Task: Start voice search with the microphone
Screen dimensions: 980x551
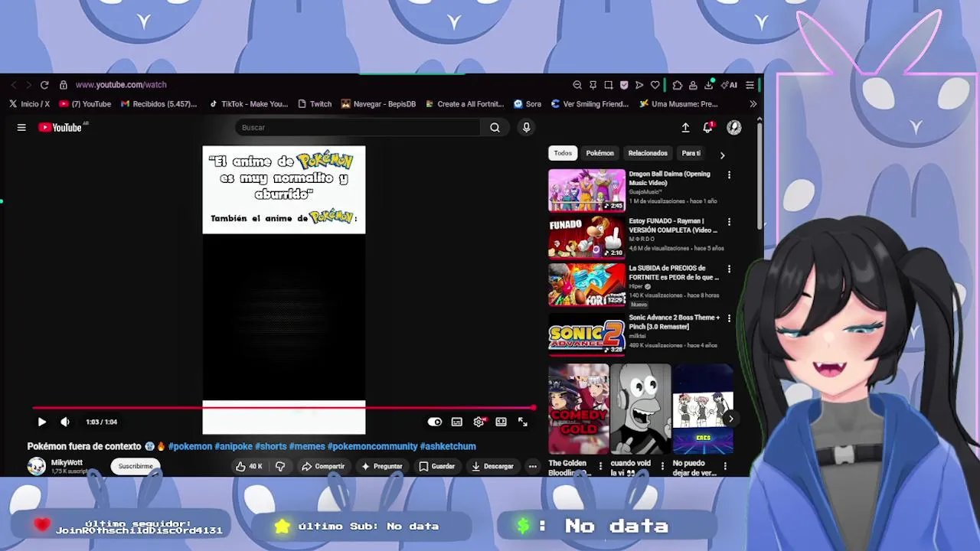Action: (x=526, y=128)
